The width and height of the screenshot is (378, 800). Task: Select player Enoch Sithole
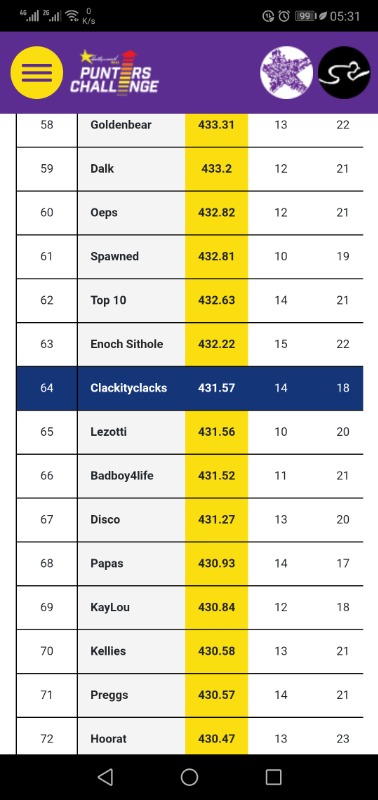pos(127,344)
